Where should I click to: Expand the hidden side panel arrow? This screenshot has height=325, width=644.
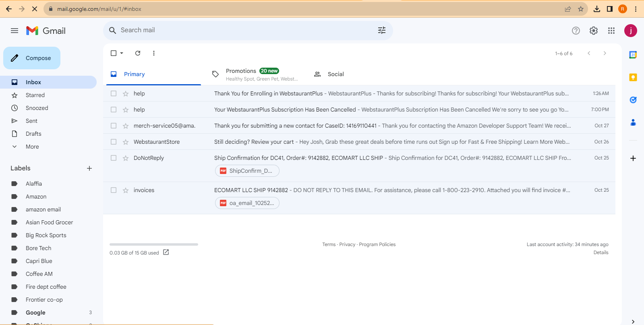point(633,321)
